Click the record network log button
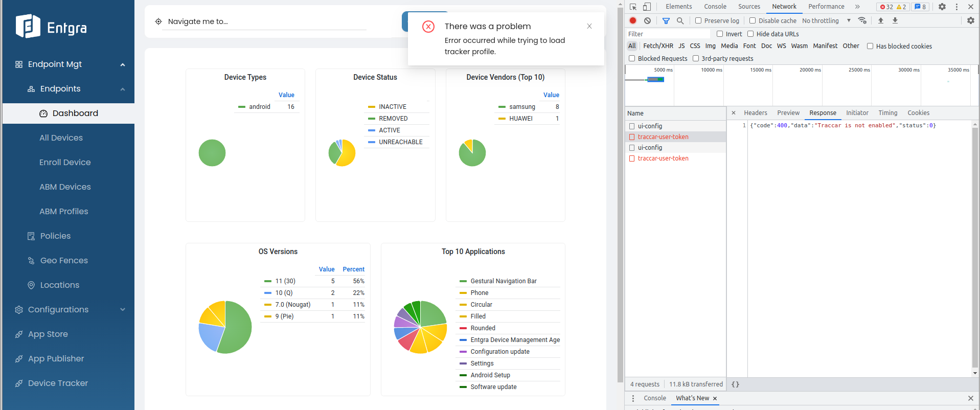 click(x=633, y=20)
